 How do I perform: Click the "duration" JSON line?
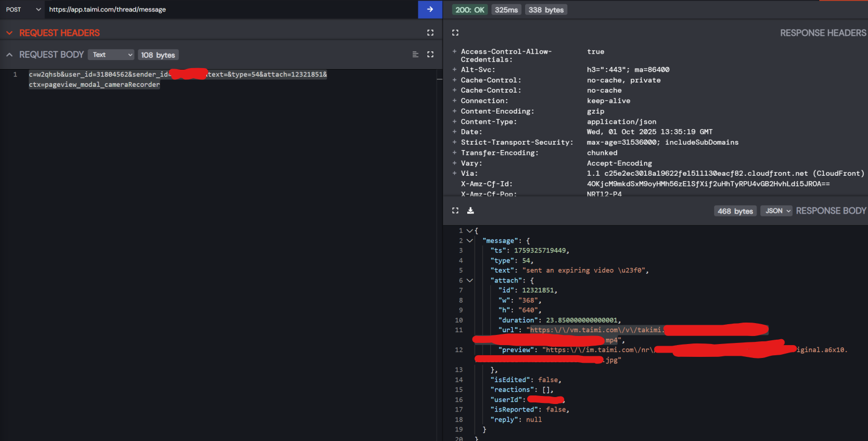pyautogui.click(x=559, y=320)
